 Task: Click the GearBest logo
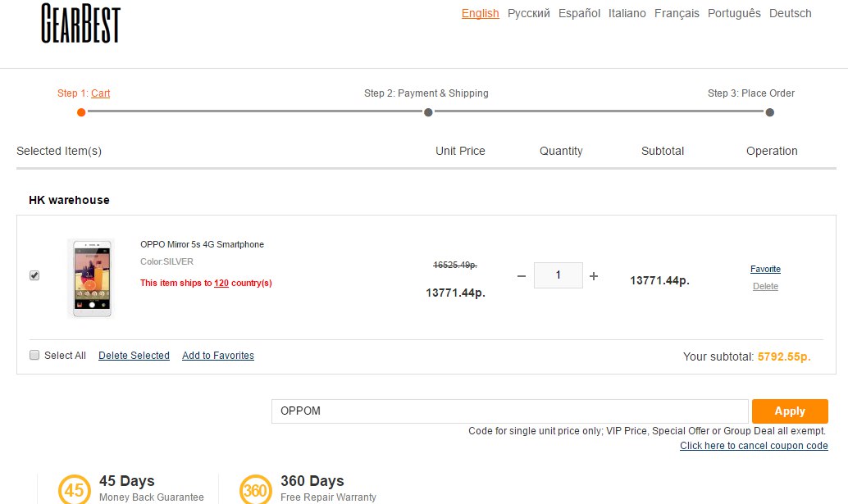80,23
